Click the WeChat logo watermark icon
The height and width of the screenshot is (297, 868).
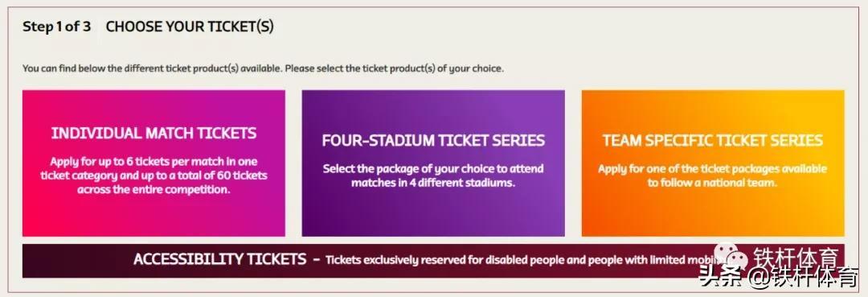pos(731,257)
